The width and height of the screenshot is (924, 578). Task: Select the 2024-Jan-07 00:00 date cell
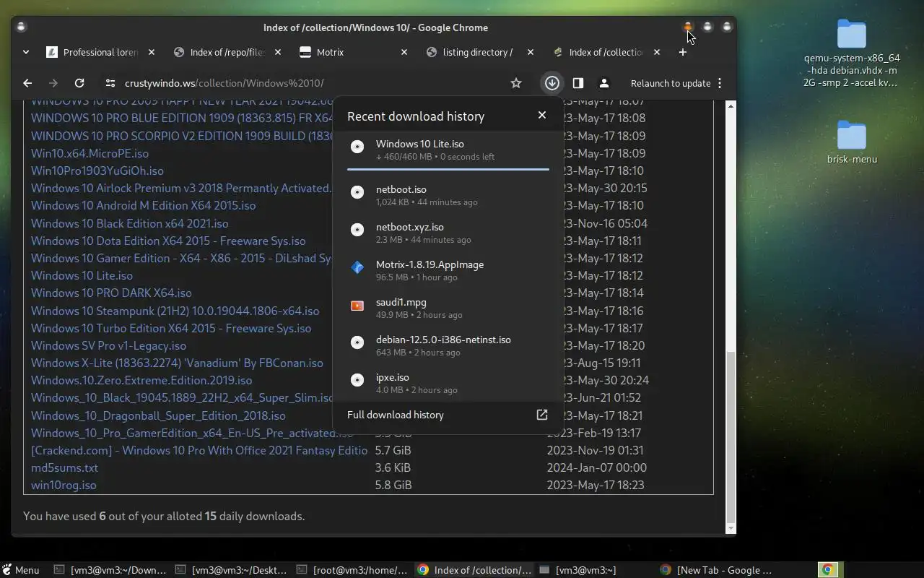click(x=597, y=467)
